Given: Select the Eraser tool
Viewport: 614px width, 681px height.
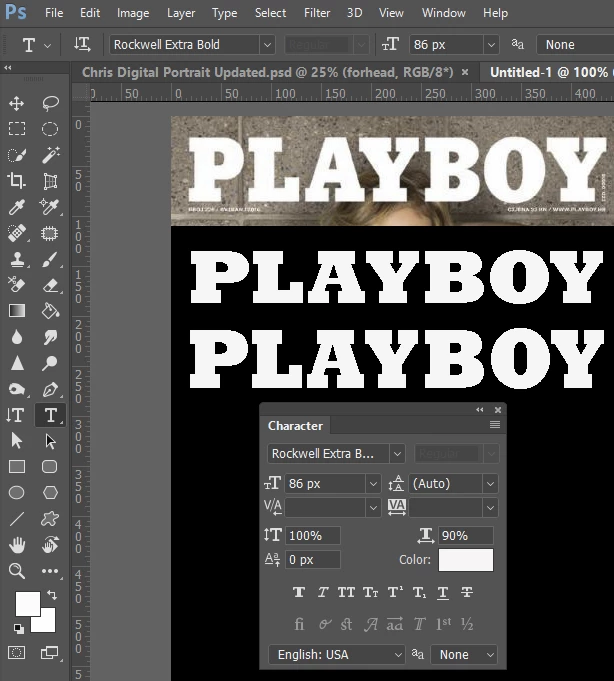Looking at the screenshot, I should tap(50, 285).
